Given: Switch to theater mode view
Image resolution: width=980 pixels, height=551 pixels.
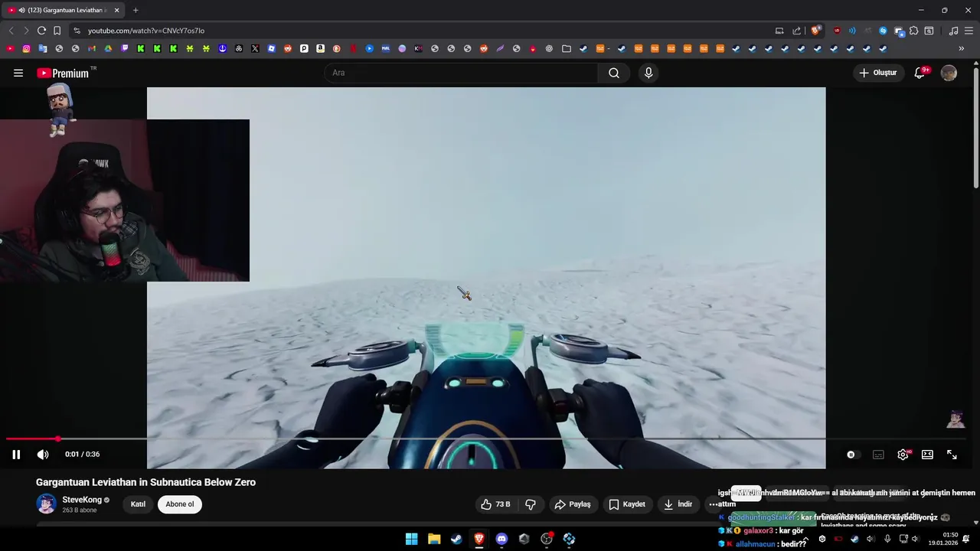Looking at the screenshot, I should click(x=927, y=455).
